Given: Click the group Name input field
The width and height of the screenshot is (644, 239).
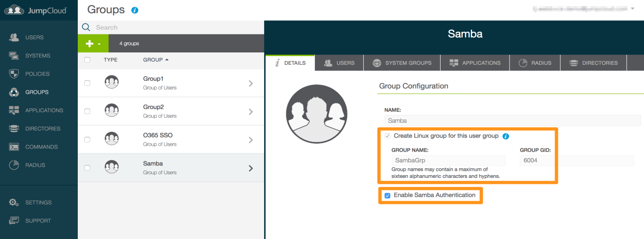Looking at the screenshot, I should pos(512,120).
